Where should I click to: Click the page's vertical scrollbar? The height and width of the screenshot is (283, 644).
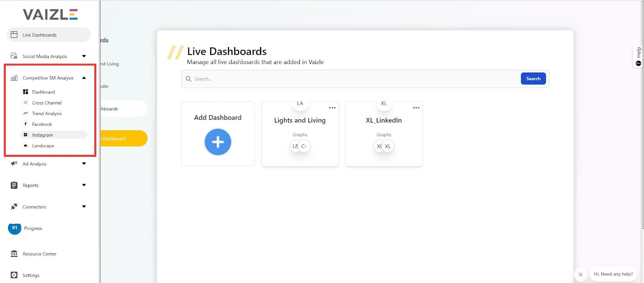(x=642, y=115)
